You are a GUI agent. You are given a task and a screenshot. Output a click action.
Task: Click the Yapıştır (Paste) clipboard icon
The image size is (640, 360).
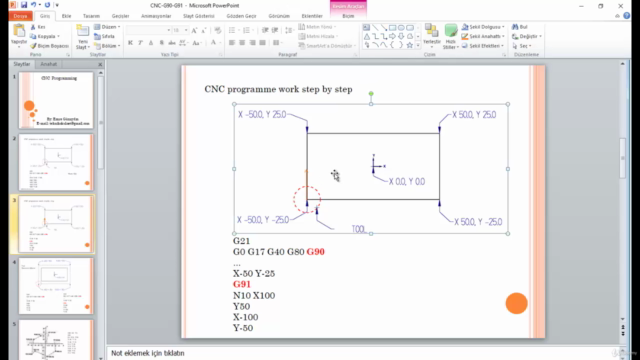point(19,31)
